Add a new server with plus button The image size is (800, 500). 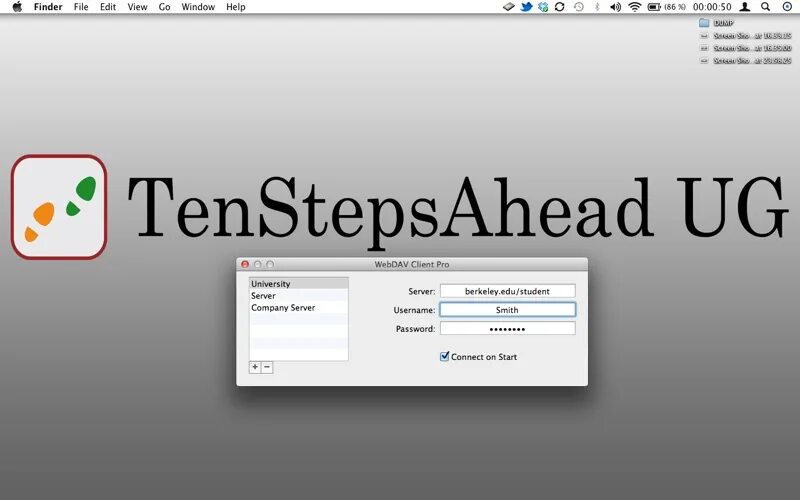255,367
